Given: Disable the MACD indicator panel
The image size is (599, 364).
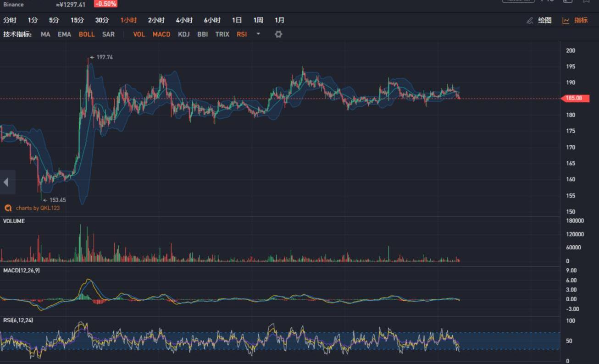Looking at the screenshot, I should click(x=161, y=34).
